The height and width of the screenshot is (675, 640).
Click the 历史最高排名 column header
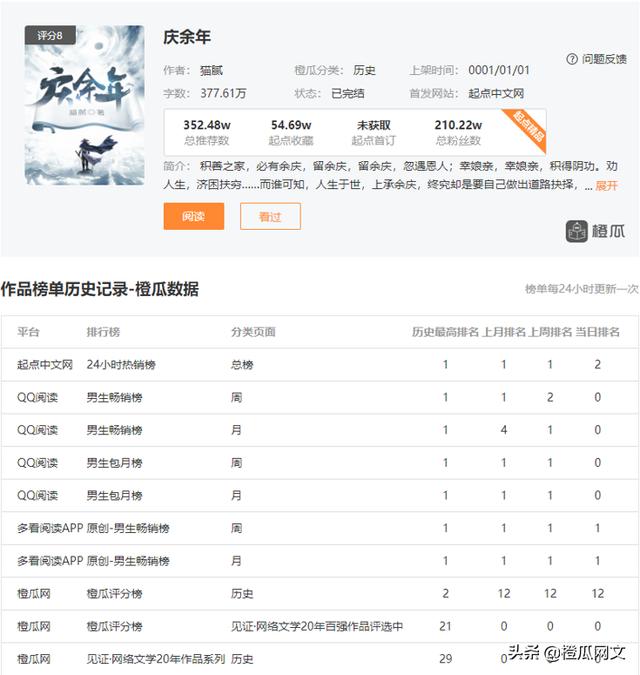pyautogui.click(x=445, y=332)
